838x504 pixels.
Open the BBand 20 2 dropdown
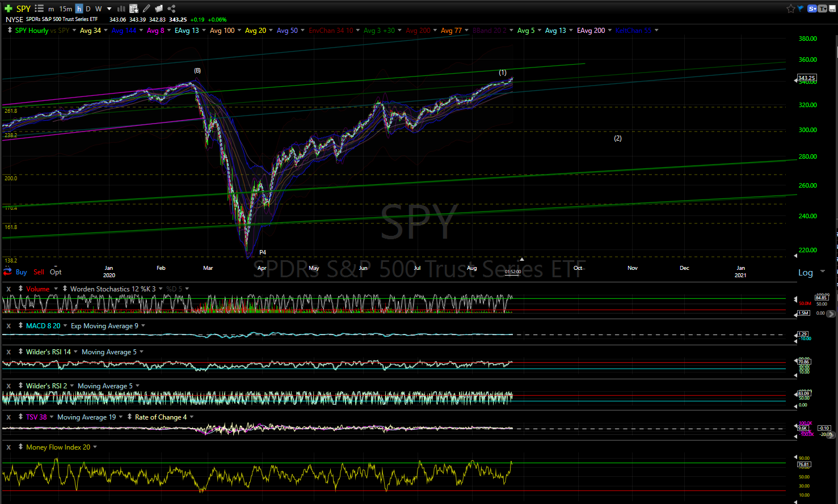click(512, 31)
